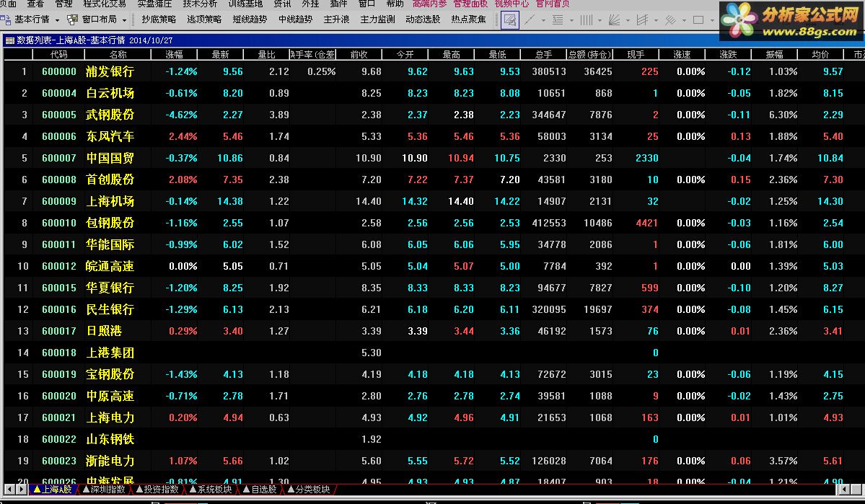This screenshot has height=504, width=865.
Task: Select the Gann fan angle tool
Action: [x=614, y=20]
